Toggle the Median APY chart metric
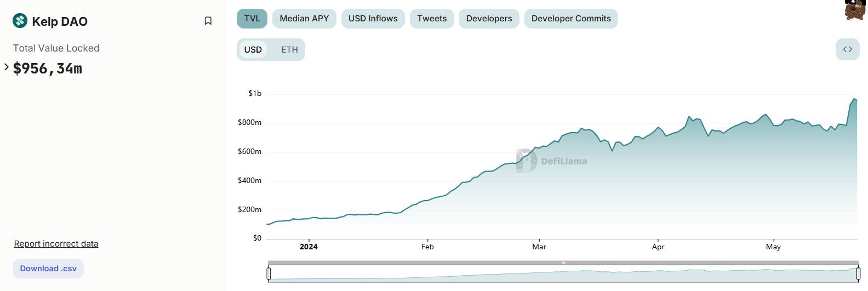868x291 pixels. 304,19
